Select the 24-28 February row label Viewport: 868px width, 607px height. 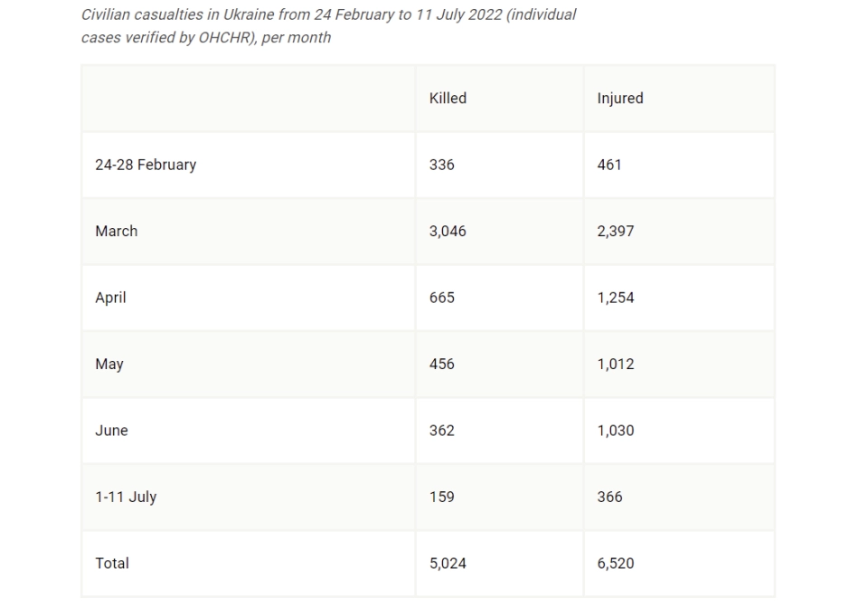tap(146, 165)
